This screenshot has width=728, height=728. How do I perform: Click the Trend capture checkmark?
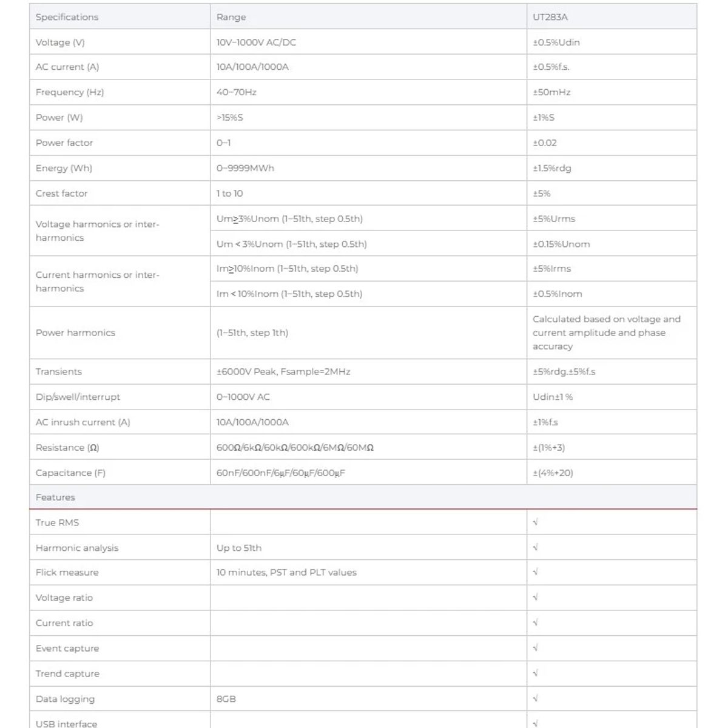click(x=536, y=673)
